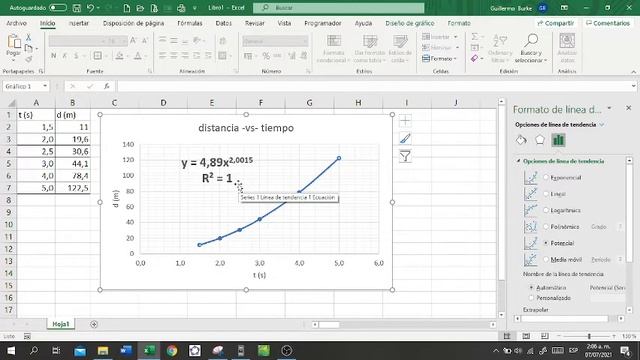This screenshot has height=360, width=640.
Task: Open Word from the taskbar
Action: 126,351
